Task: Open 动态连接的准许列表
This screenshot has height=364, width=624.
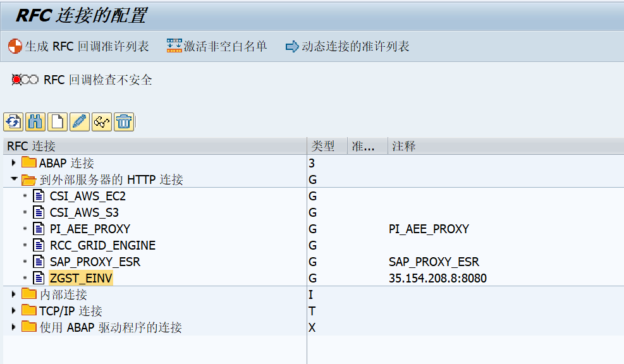Action: tap(348, 46)
